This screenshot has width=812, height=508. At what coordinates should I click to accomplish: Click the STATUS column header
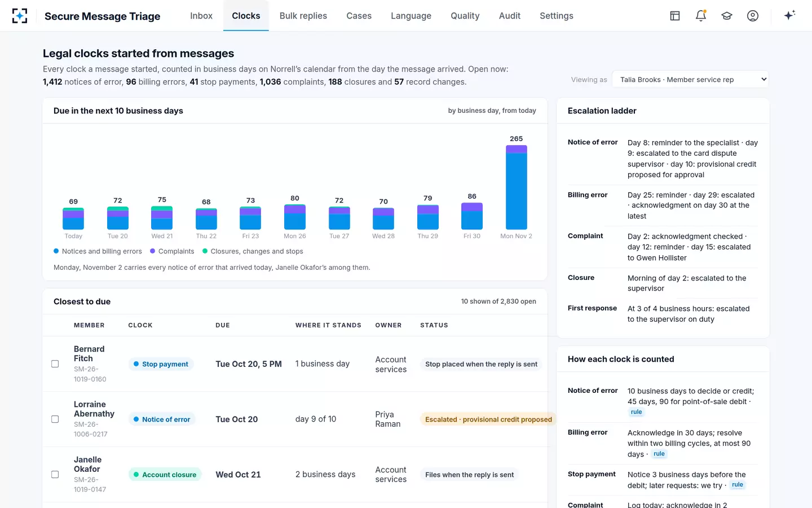pyautogui.click(x=434, y=325)
